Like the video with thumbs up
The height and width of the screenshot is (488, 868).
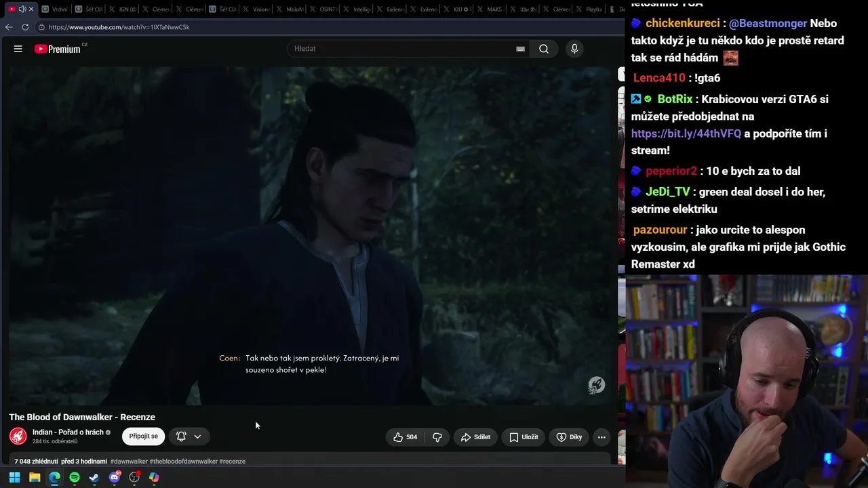click(406, 437)
